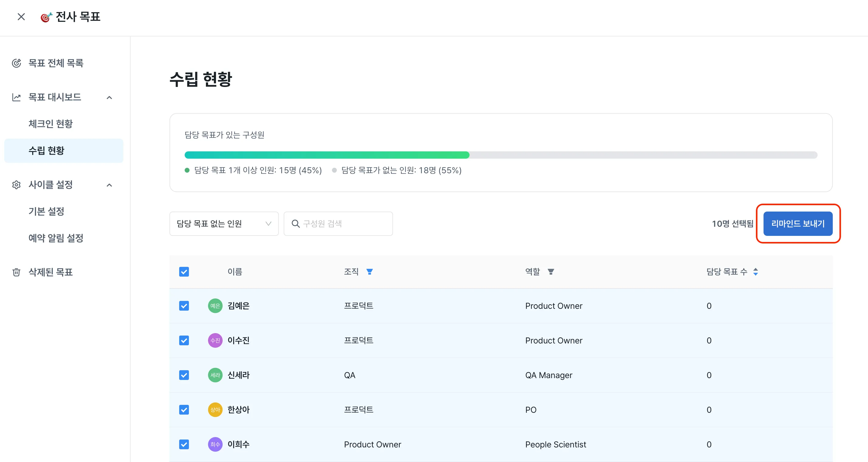Click 김예은's green avatar

pos(215,306)
